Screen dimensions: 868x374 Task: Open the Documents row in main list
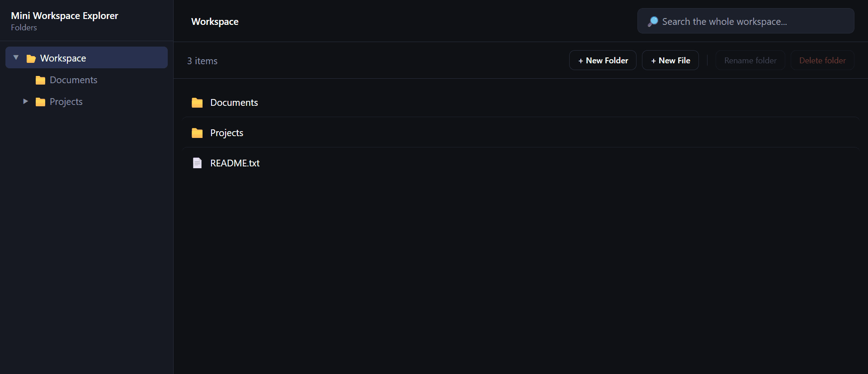521,102
